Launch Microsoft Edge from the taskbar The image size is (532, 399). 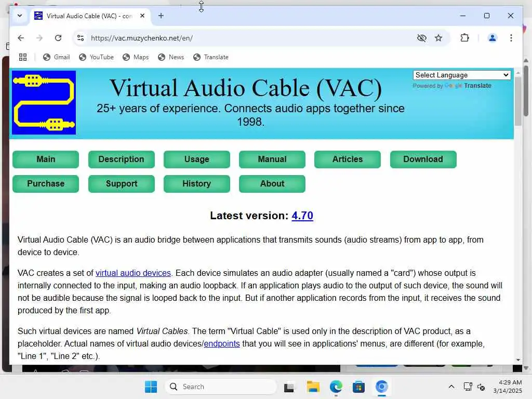pos(336,387)
